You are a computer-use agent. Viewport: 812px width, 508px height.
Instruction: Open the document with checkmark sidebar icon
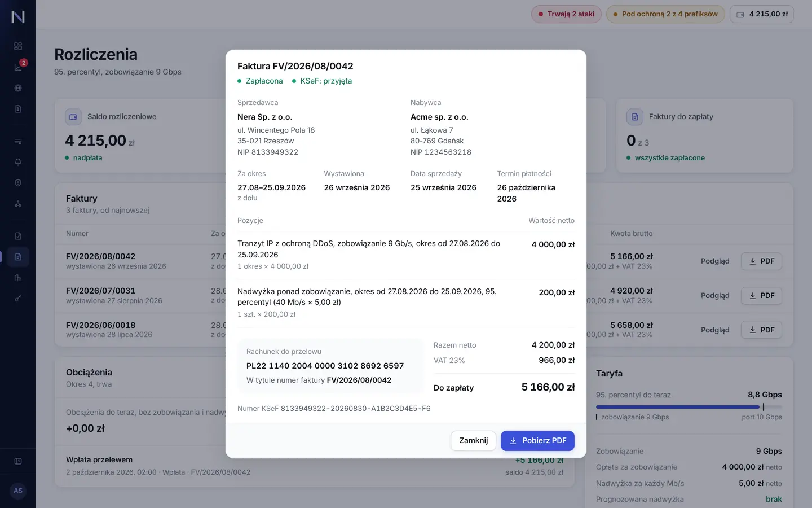pos(18,236)
